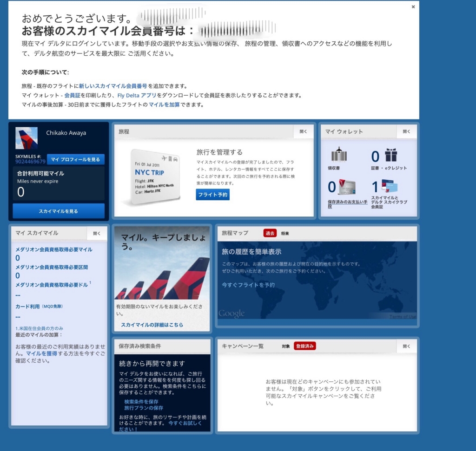Viewport: 476px width, 451px height.
Task: Click the NYC TRIP itinerary card image
Action: pyautogui.click(x=155, y=176)
